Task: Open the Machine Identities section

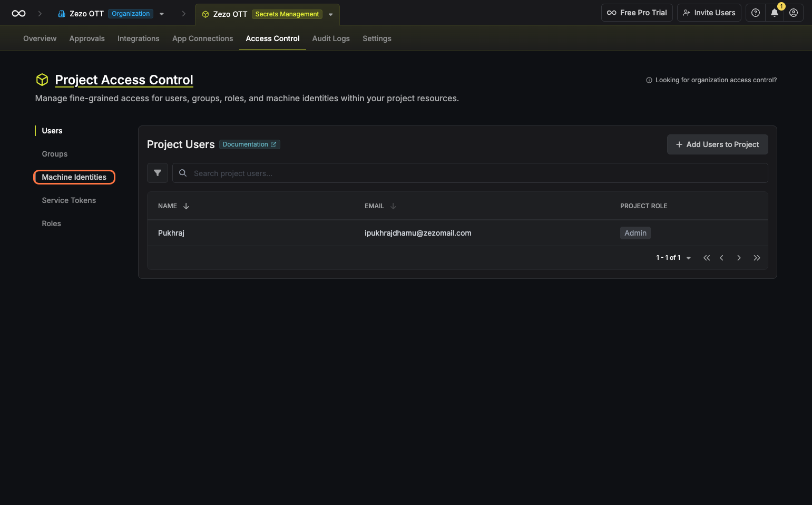Action: 74,177
